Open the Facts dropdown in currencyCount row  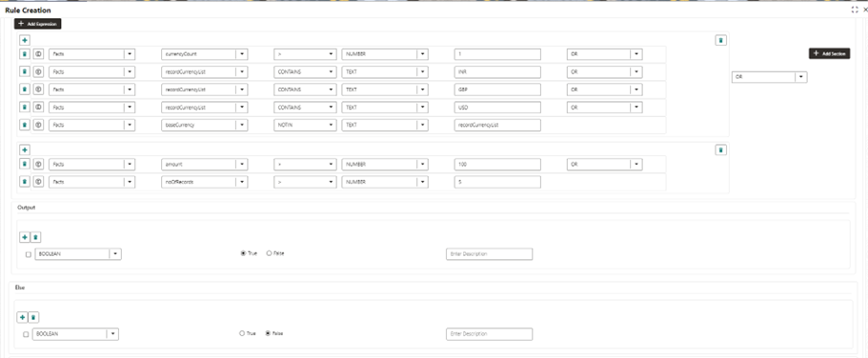click(130, 54)
